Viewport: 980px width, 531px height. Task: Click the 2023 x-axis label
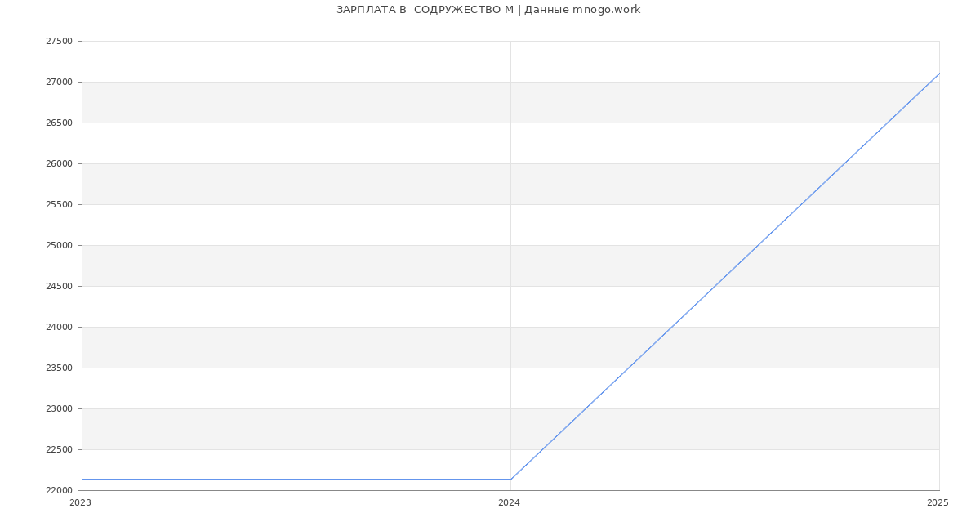[80, 503]
